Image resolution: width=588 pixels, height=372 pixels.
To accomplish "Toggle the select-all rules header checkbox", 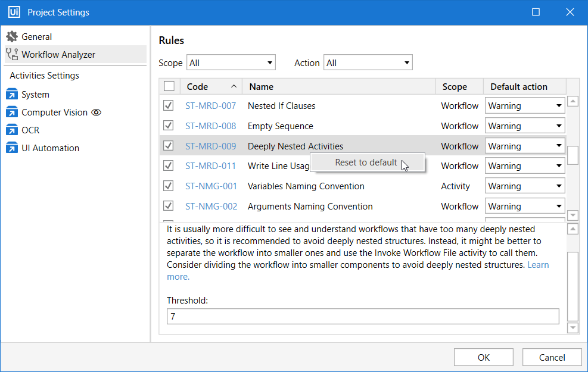I will tap(169, 87).
